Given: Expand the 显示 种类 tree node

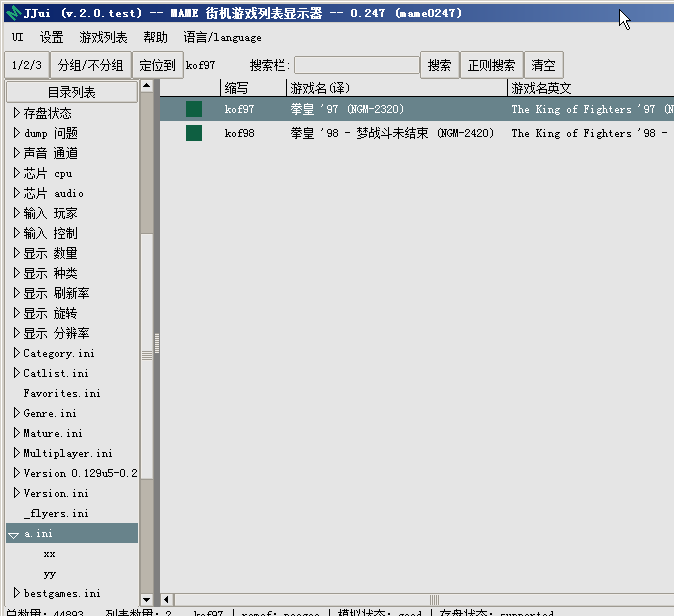Looking at the screenshot, I should point(17,273).
